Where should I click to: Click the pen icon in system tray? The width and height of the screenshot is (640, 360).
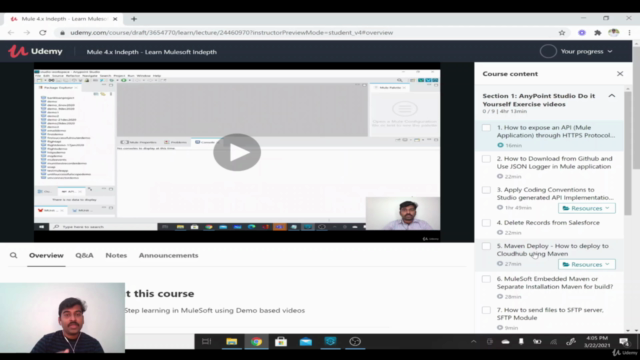571,342
